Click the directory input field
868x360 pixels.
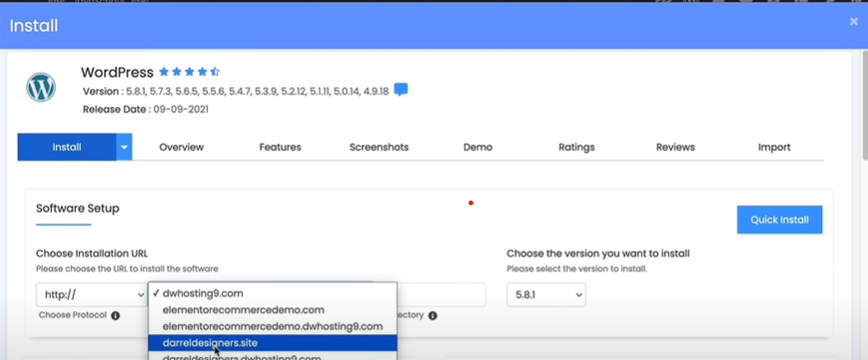tap(441, 294)
